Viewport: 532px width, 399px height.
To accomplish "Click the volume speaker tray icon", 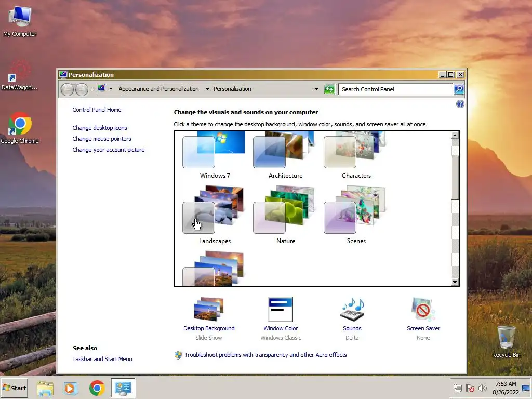I will [482, 388].
